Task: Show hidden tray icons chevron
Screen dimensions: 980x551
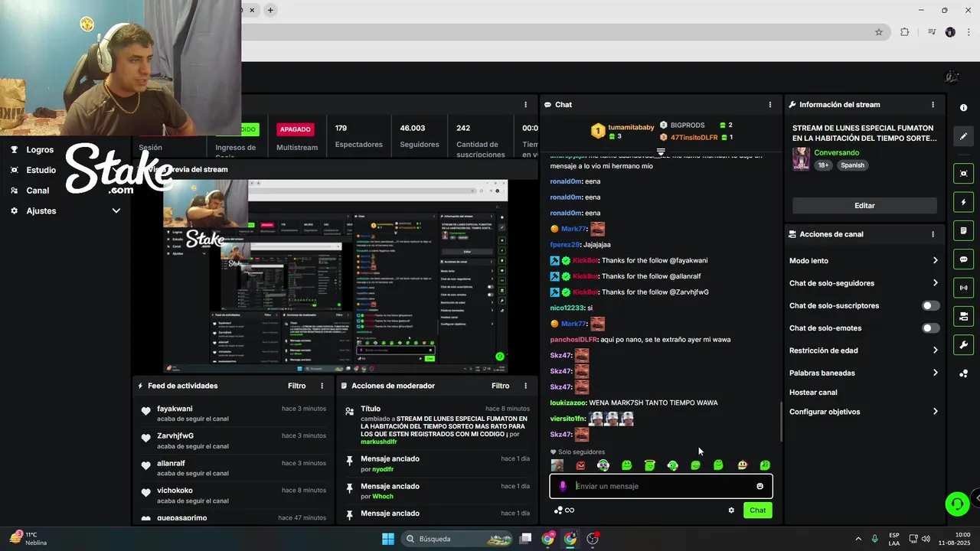Action: (857, 539)
